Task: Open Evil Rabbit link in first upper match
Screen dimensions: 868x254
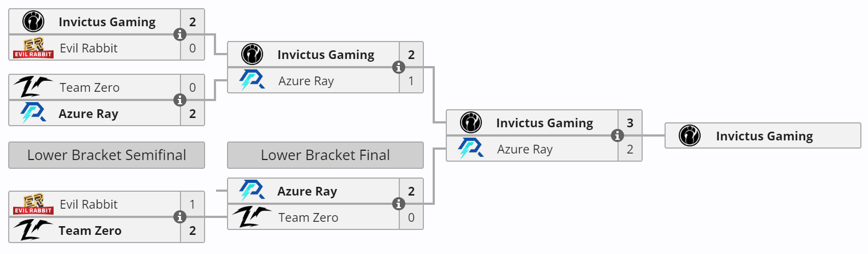Action: (89, 48)
